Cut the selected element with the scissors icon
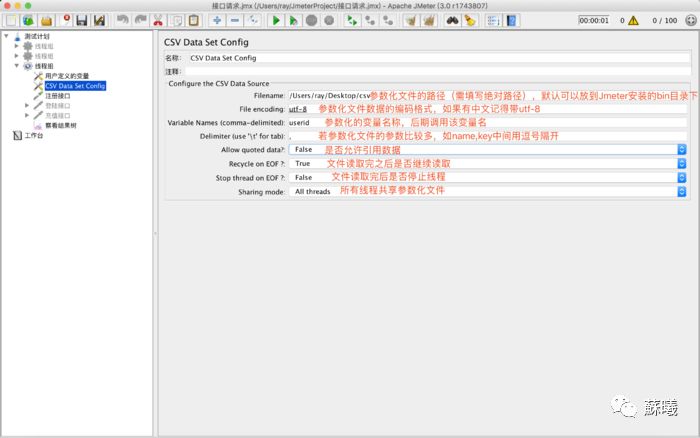The image size is (700, 438). pos(158,21)
